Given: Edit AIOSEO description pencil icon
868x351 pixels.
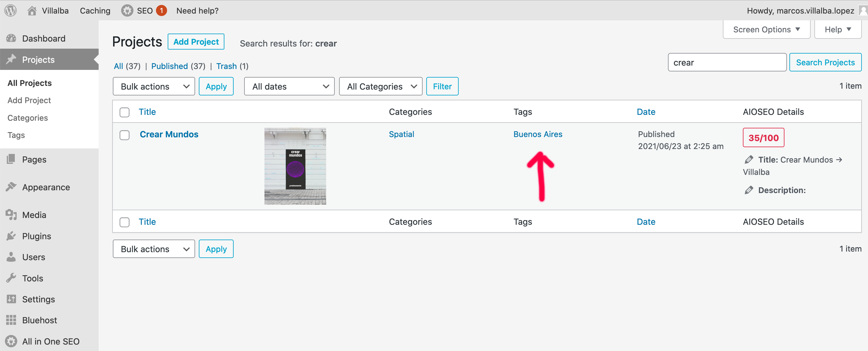Looking at the screenshot, I should (x=749, y=190).
